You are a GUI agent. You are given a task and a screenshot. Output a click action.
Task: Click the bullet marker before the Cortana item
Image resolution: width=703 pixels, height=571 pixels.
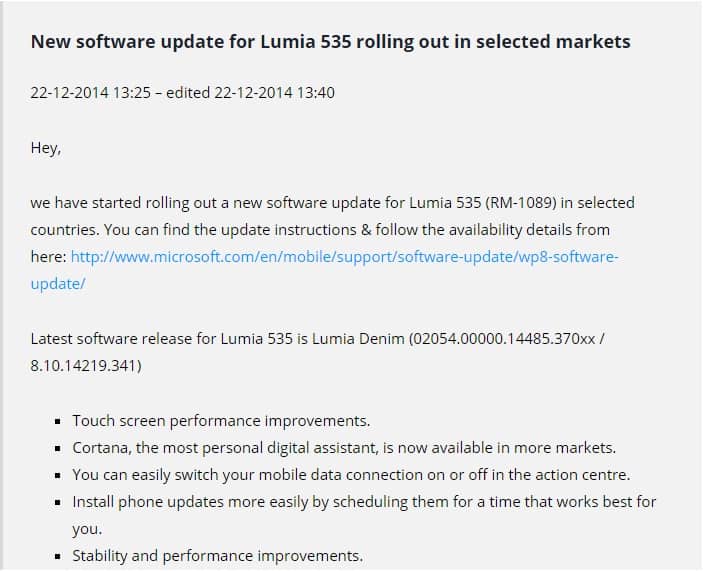click(x=63, y=449)
